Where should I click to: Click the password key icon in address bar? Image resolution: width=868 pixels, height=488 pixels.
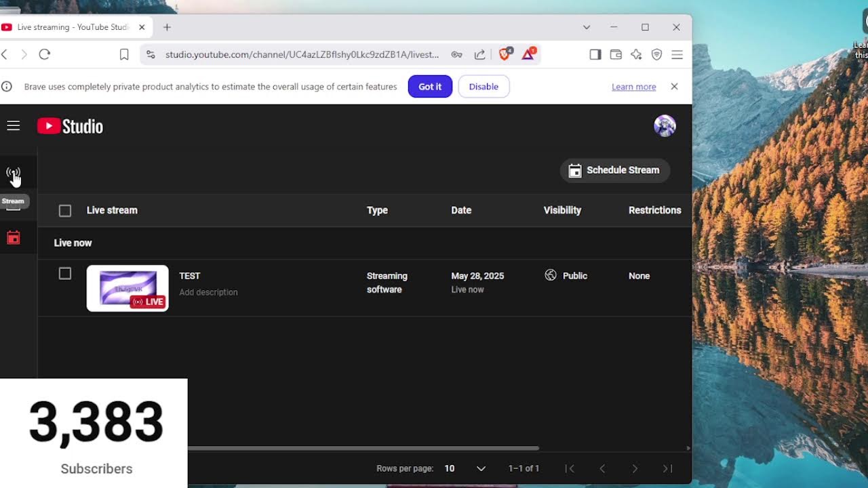click(x=457, y=54)
